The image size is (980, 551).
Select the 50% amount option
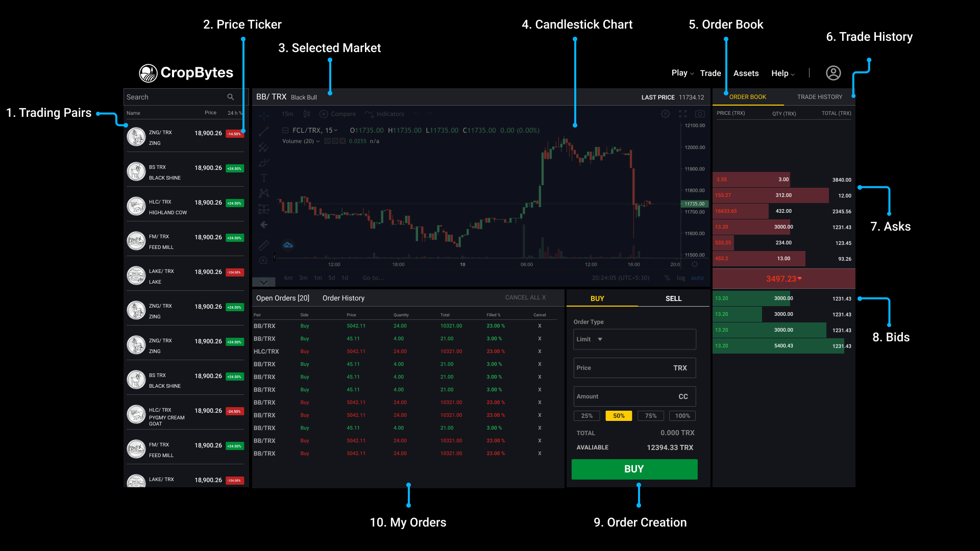(619, 416)
